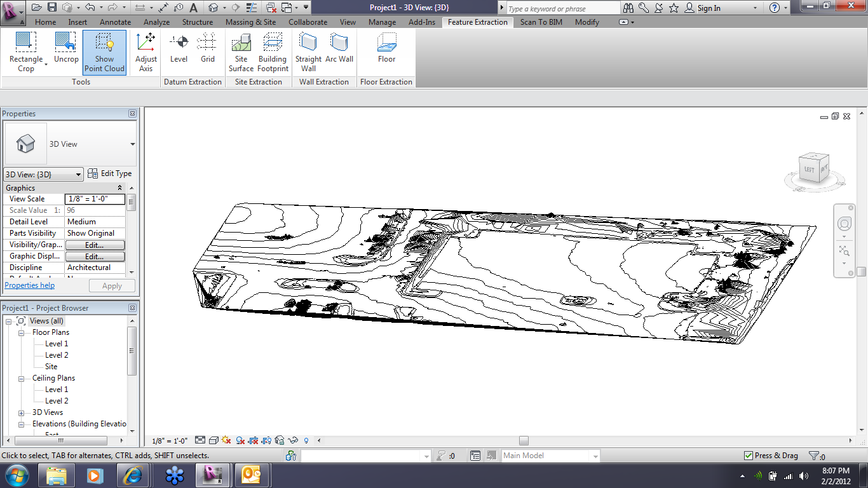
Task: Open the Adjust Axis tool
Action: pyautogui.click(x=146, y=52)
